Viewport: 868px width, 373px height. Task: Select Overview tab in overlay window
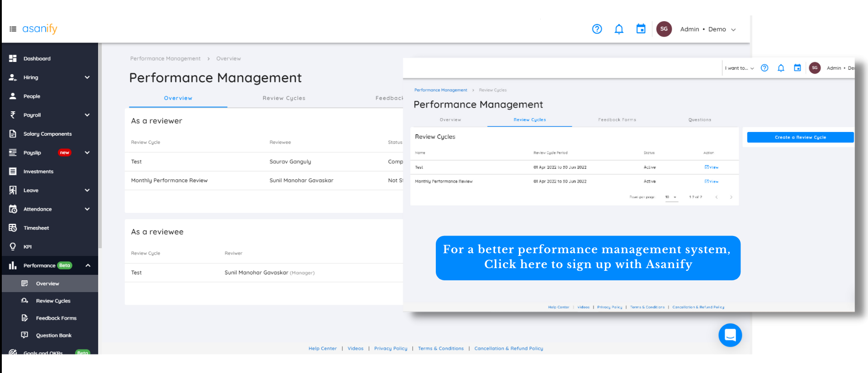450,120
